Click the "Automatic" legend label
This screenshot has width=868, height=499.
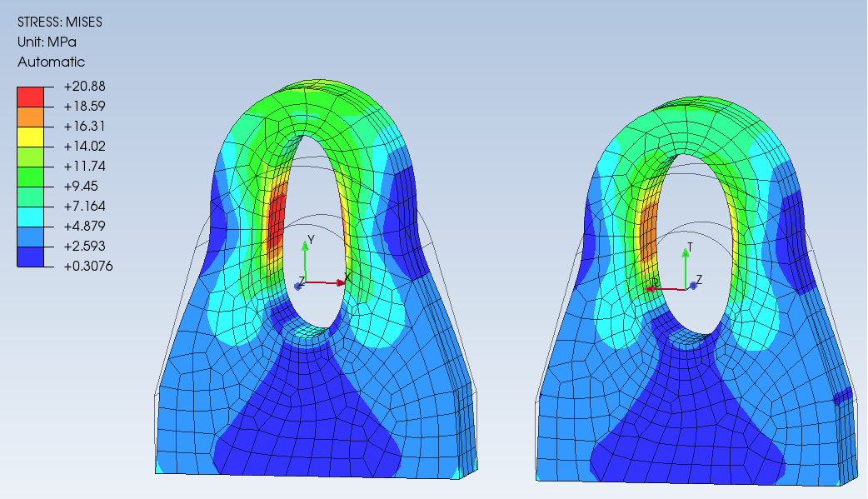[51, 62]
